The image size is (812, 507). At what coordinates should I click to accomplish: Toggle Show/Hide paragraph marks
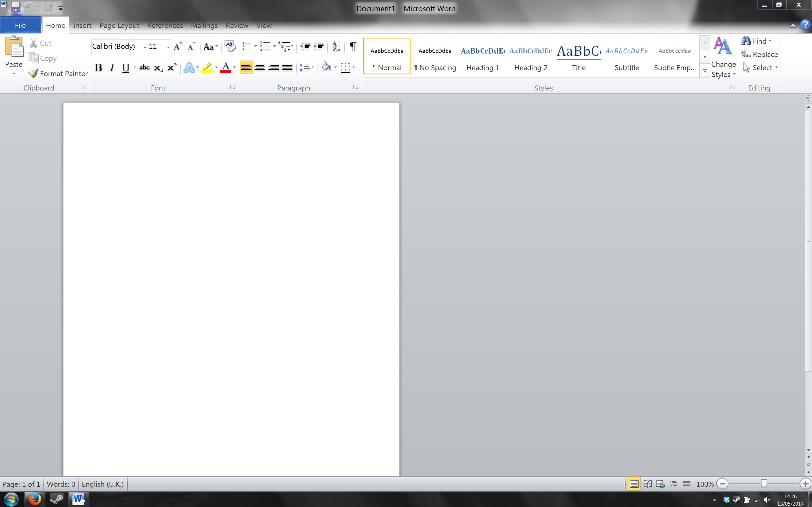click(353, 46)
